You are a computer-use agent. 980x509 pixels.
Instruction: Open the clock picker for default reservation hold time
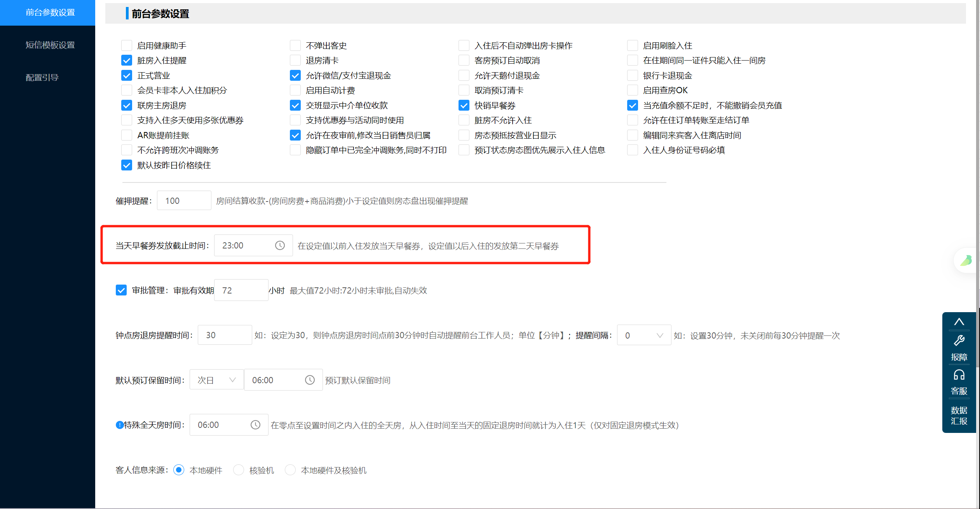[310, 380]
